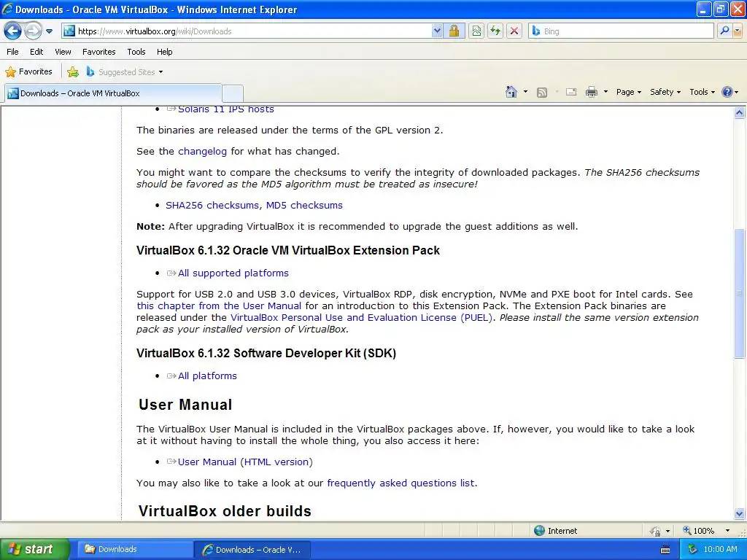747x560 pixels.
Task: Click the Windows Start button
Action: pos(34,549)
